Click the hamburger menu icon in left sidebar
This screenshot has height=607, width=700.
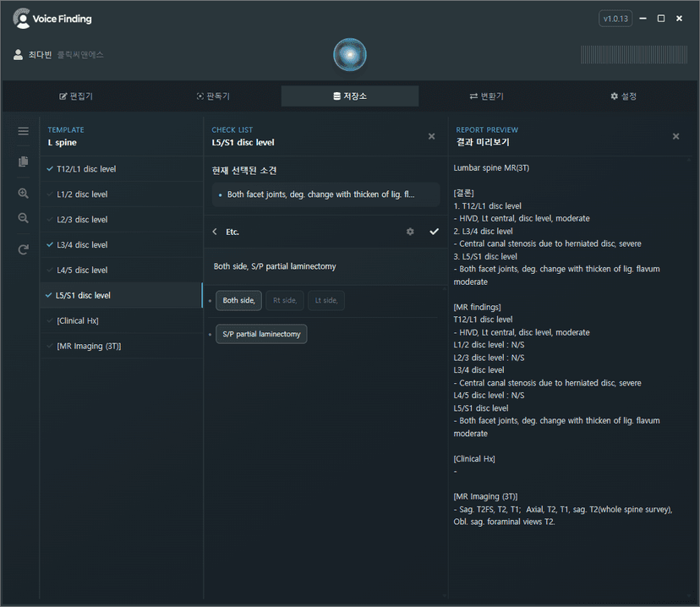coord(23,131)
